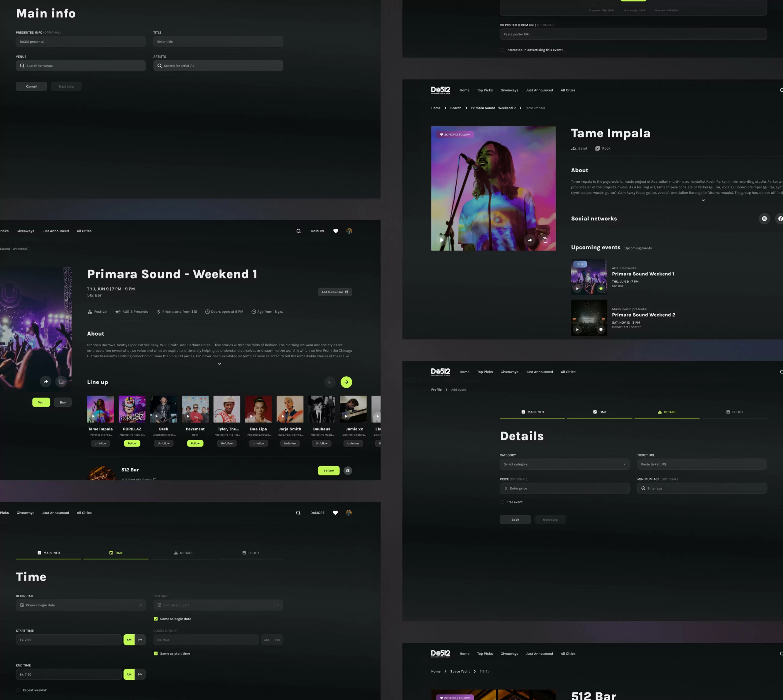Screen dimensions: 783x700
Task: Expand the Tame Impala About text chevron
Action: click(703, 200)
